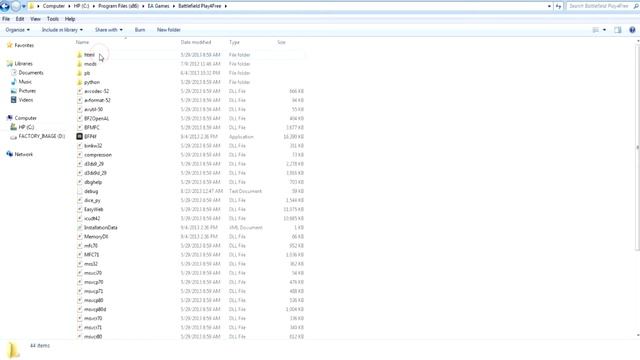
Task: Open the address bar history dropdown
Action: pos(549,7)
